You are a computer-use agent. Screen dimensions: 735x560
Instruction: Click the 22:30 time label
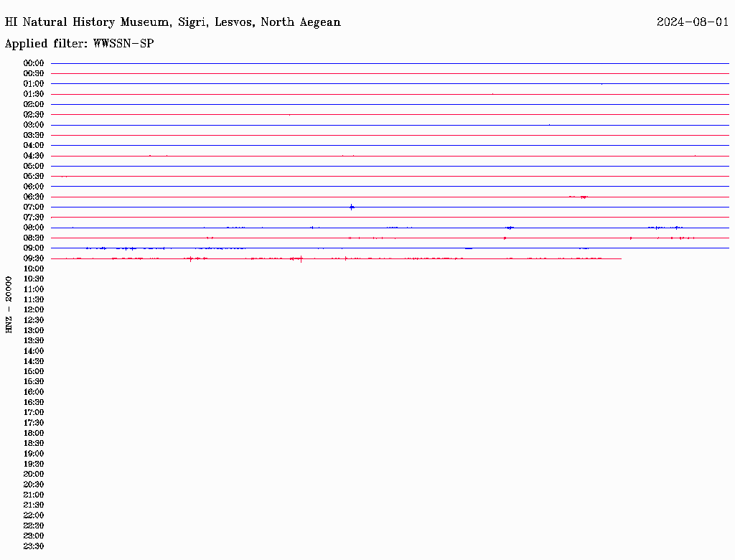34,526
